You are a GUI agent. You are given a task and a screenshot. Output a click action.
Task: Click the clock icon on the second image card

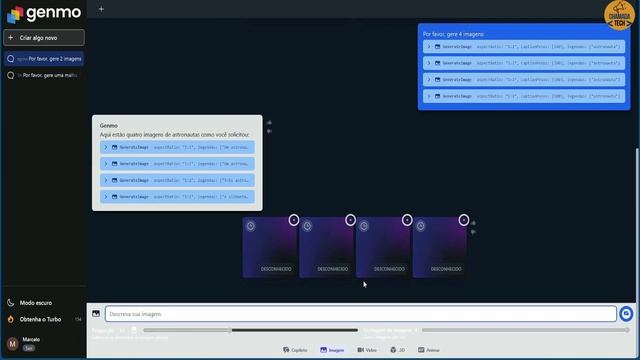tap(307, 226)
